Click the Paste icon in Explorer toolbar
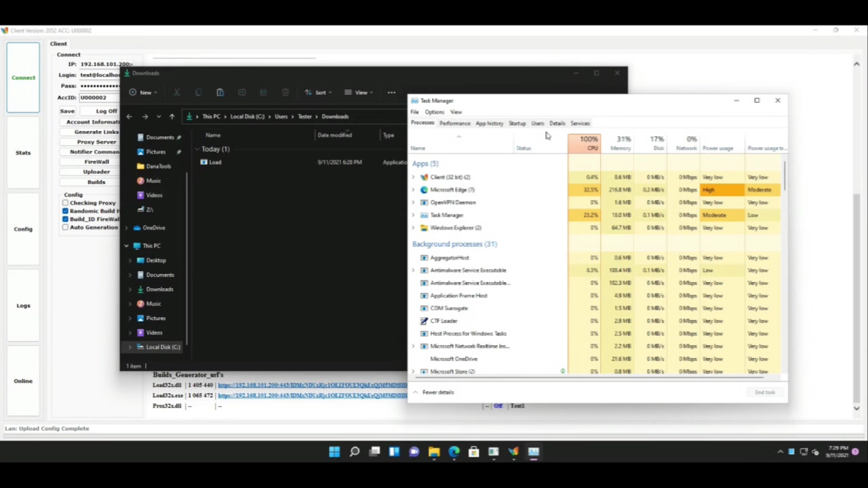868x488 pixels. coord(220,92)
